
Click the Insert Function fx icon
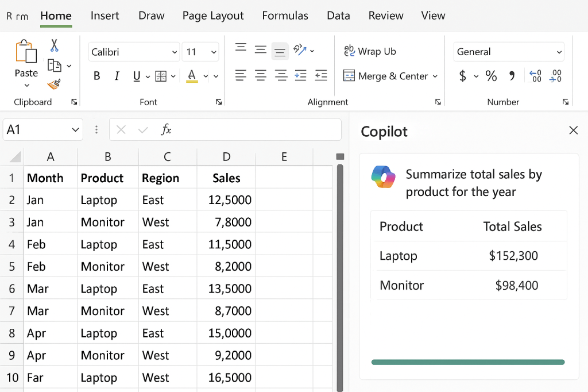pyautogui.click(x=166, y=130)
